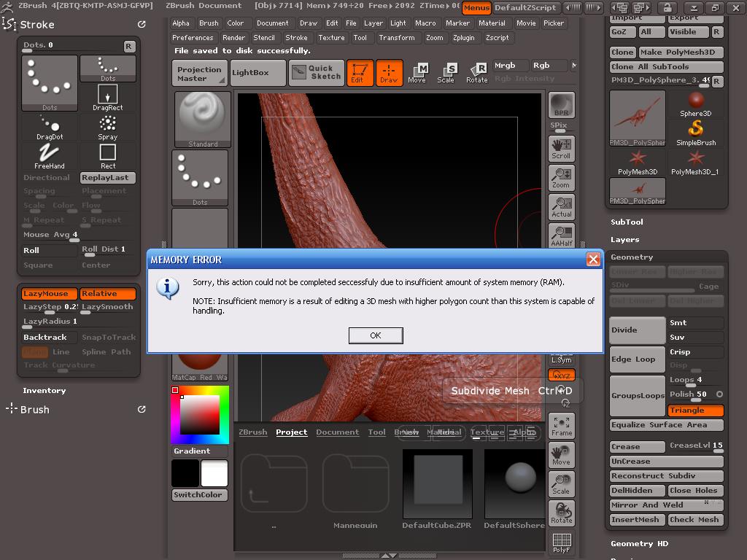Open the Preferences menu
747x560 pixels.
tap(193, 38)
